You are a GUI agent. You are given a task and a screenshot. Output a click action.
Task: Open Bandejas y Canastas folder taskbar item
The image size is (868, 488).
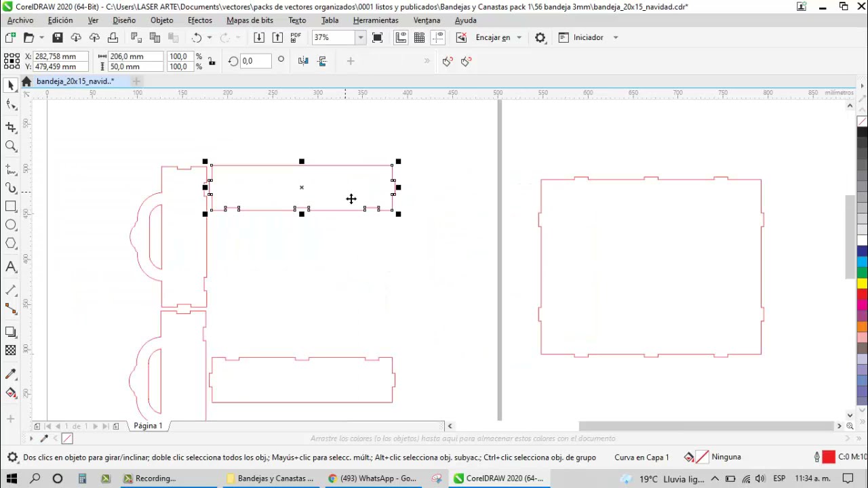(269, 479)
